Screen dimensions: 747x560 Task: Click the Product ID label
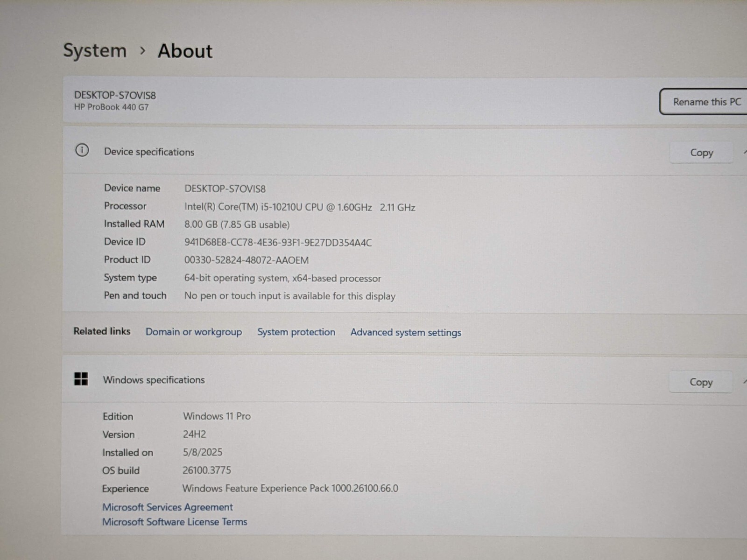[x=127, y=259]
